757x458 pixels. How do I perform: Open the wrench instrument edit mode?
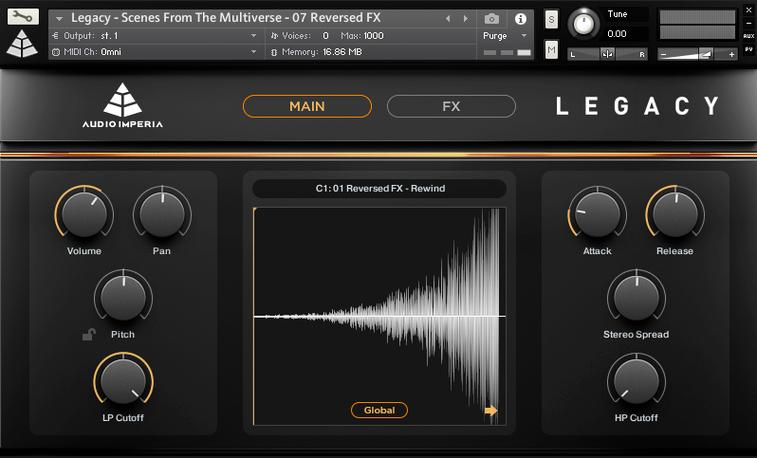click(x=24, y=17)
